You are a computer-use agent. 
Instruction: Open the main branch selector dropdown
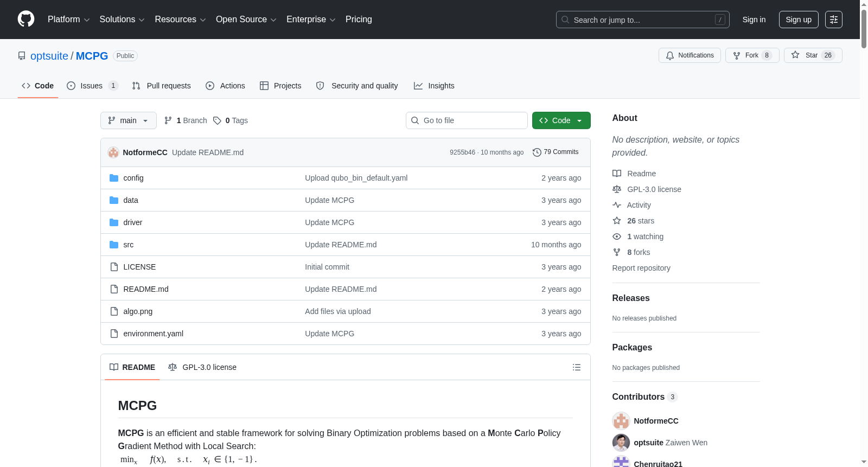coord(129,120)
